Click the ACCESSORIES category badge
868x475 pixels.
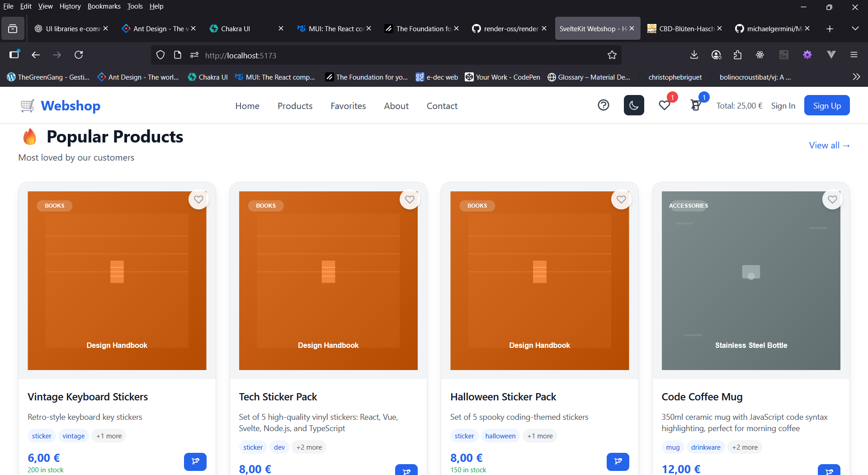click(689, 206)
